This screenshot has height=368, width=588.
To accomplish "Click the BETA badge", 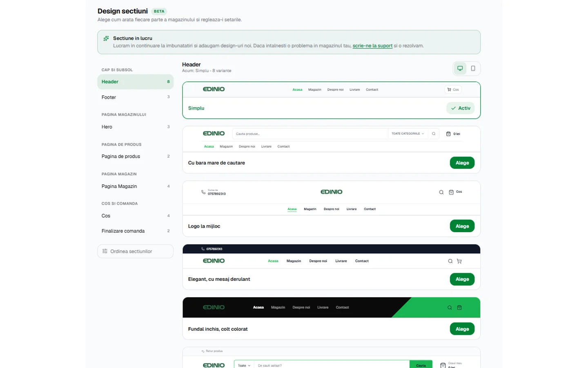I will [x=159, y=11].
